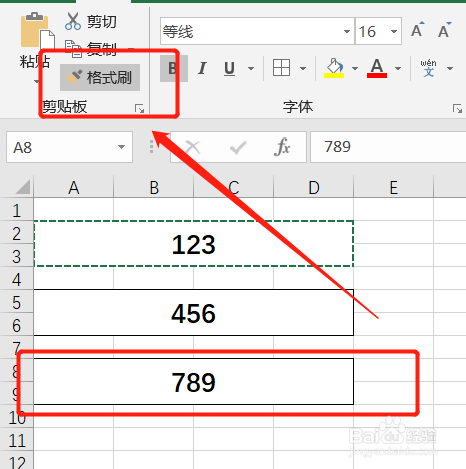Viewport: 466px width, 469px height.
Task: Click the merged cell containing 456
Action: 194,313
